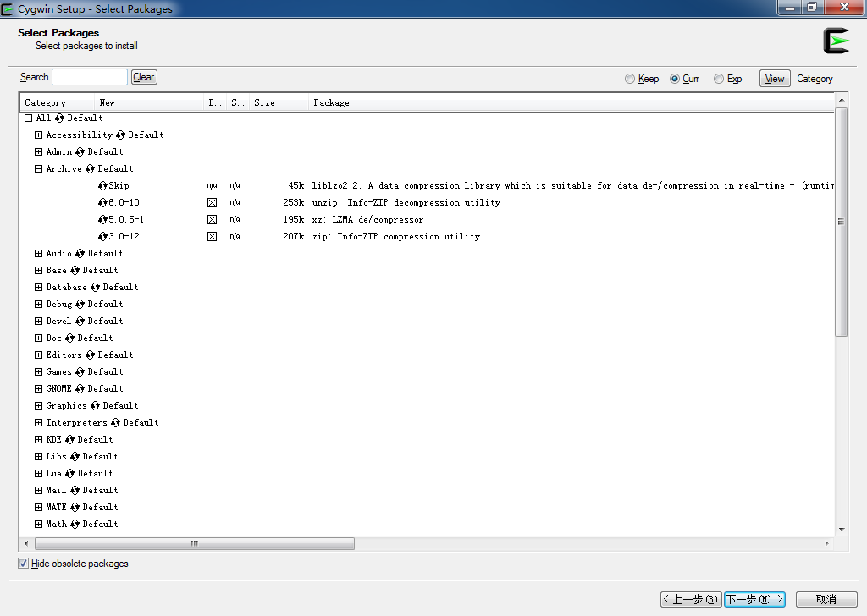Select the Exp radio button
This screenshot has height=616, width=867.
(x=719, y=79)
